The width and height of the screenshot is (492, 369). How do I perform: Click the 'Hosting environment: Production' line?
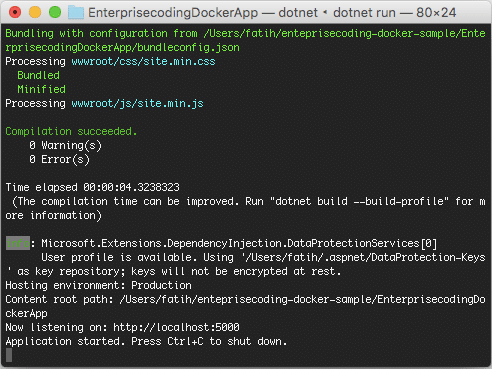98,285
